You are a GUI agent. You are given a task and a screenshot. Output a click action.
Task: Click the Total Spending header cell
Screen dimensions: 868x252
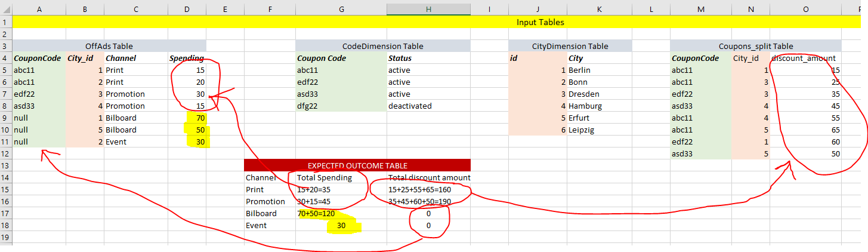point(341,177)
